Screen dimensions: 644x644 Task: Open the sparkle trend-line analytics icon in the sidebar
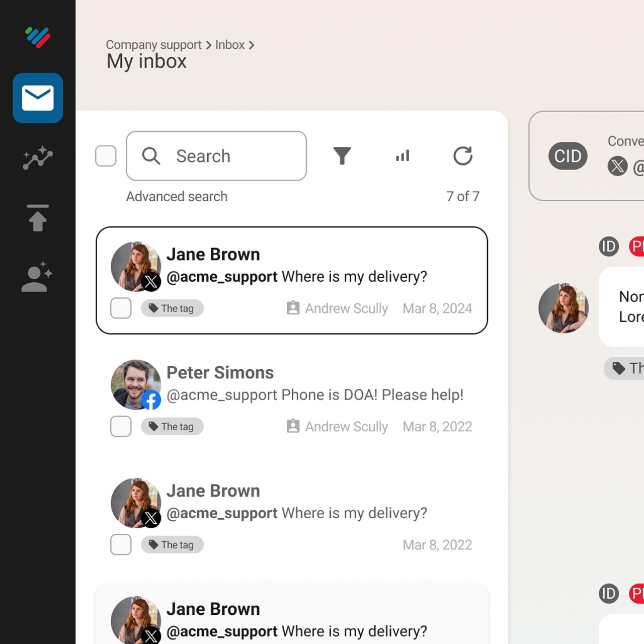[38, 158]
